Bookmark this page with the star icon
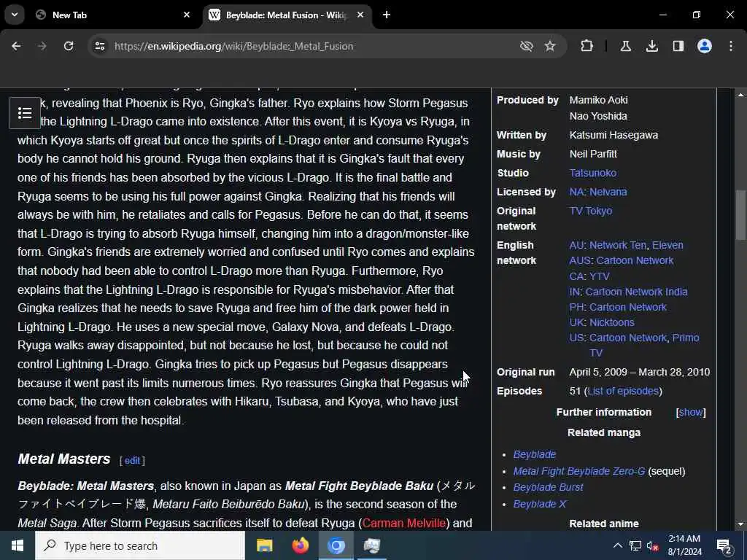The width and height of the screenshot is (747, 560). click(550, 46)
